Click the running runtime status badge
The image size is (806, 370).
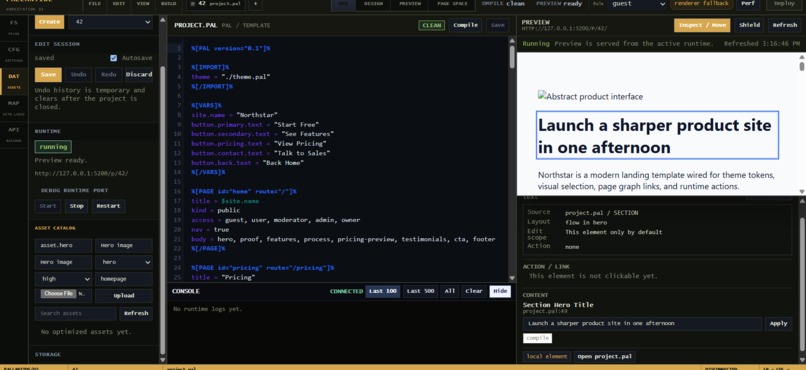[x=53, y=147]
